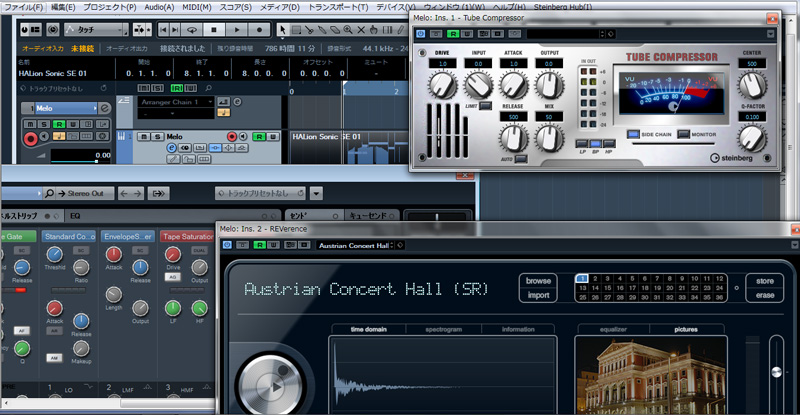Open Tube Compressor window options arrow
The image size is (800, 415).
click(770, 34)
